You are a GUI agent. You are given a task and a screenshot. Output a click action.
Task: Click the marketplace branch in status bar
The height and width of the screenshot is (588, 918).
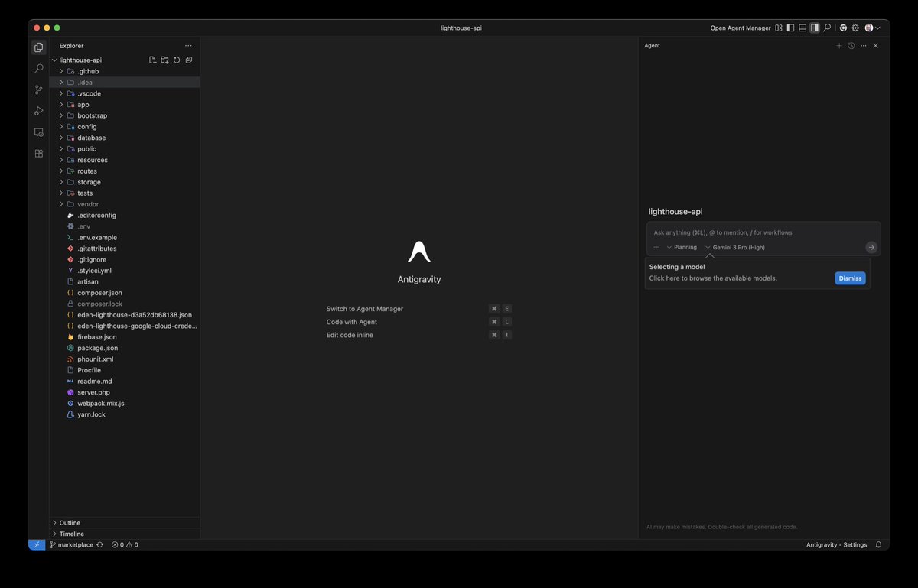71,544
